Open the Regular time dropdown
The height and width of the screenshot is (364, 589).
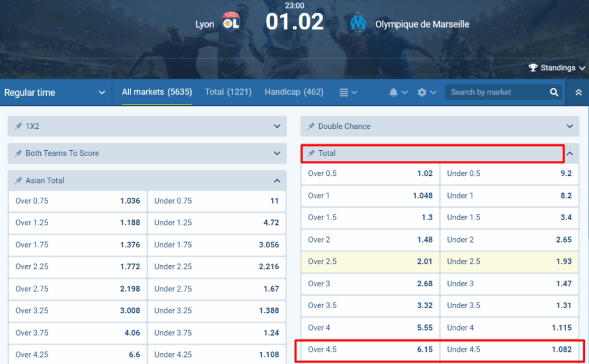[55, 92]
